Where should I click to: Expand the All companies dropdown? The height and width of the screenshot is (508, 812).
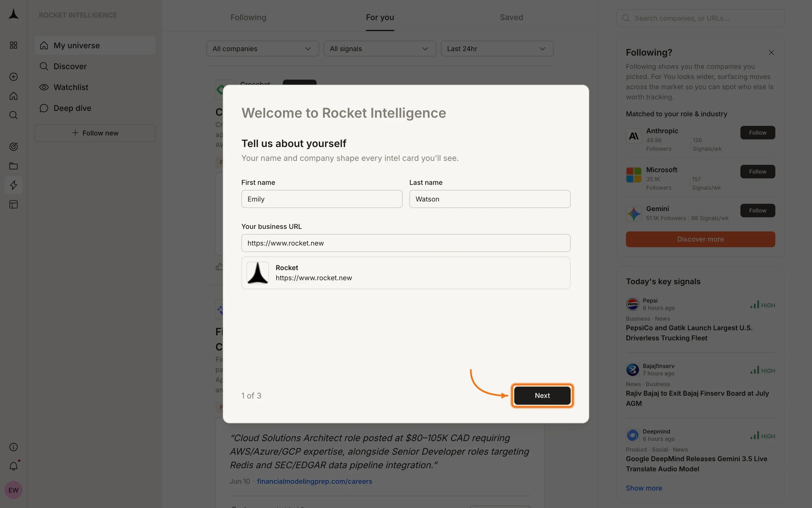[262, 49]
